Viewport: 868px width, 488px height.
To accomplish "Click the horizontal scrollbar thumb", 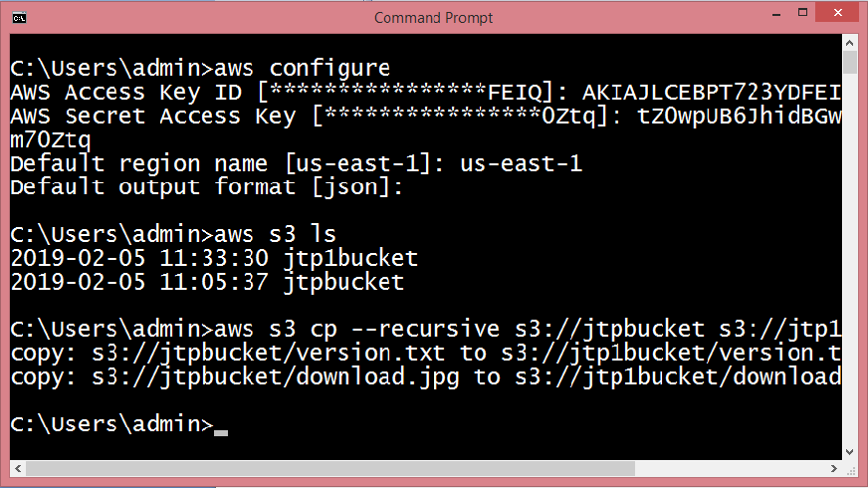I will pos(330,469).
